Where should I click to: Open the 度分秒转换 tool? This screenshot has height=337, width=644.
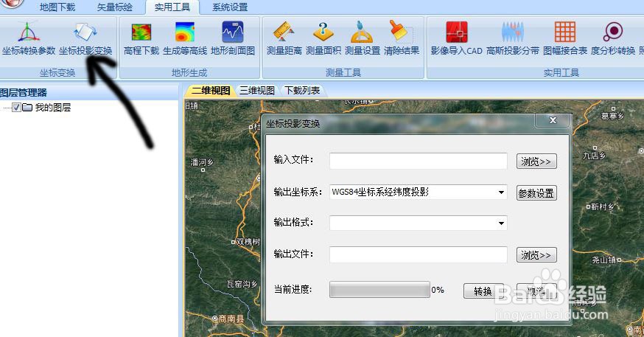point(613,39)
